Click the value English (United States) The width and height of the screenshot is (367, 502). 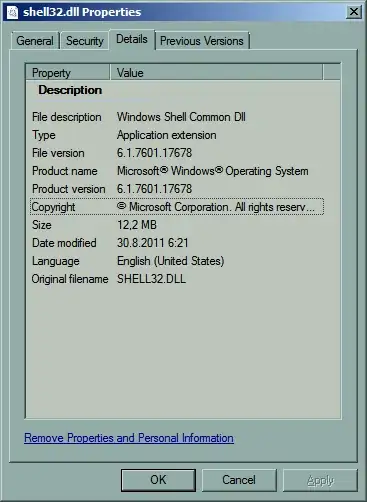pyautogui.click(x=171, y=261)
